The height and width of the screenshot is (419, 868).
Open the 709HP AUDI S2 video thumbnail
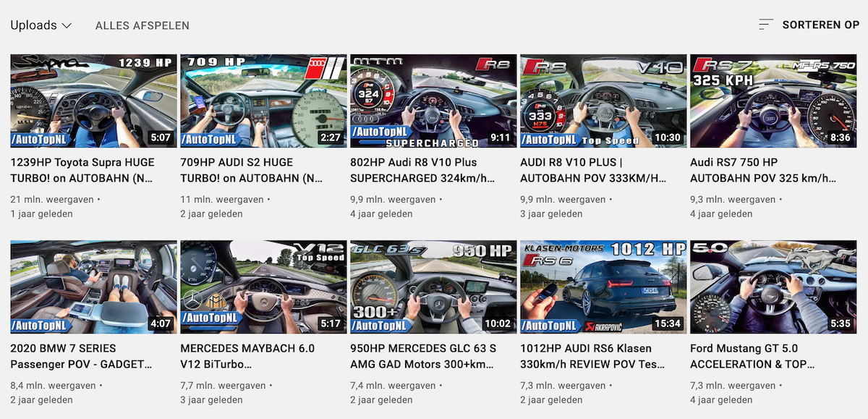click(263, 101)
